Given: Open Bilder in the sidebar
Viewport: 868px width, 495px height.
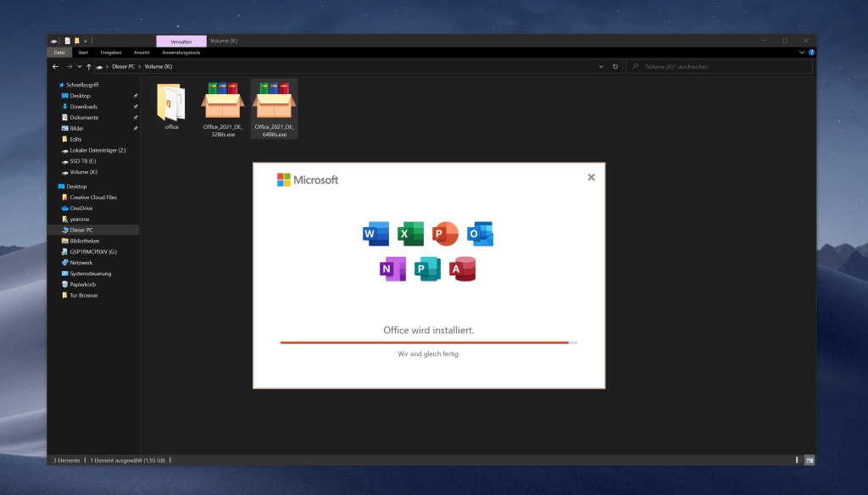Looking at the screenshot, I should (76, 129).
